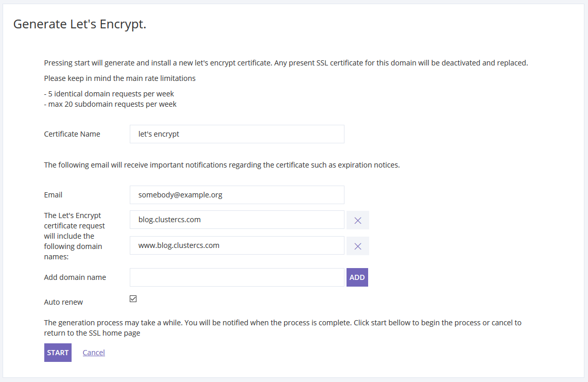The height and width of the screenshot is (382, 588).
Task: Click the Generate Let's Encrypt heading
Action: pos(80,24)
